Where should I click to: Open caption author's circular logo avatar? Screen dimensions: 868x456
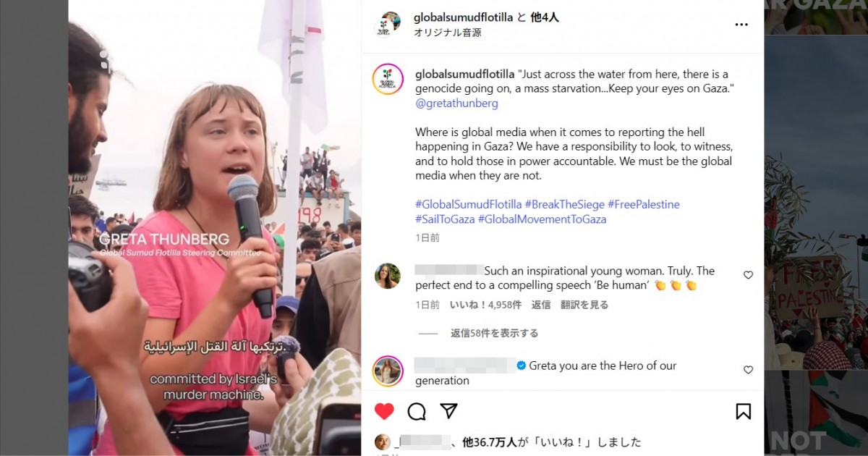[x=388, y=79]
